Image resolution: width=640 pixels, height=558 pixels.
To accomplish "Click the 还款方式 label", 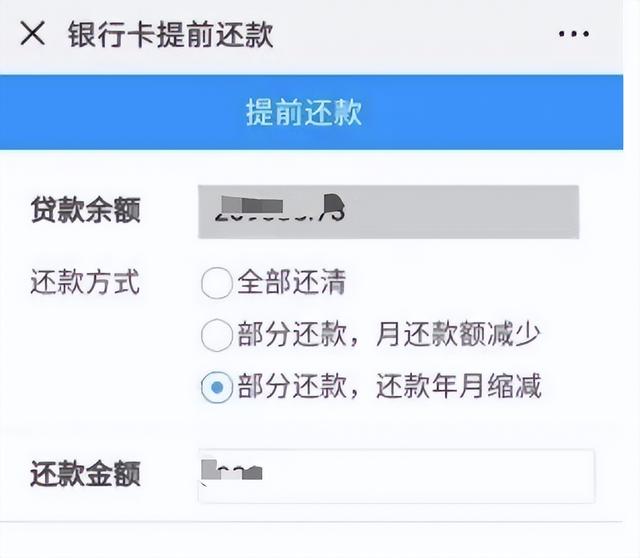I will click(x=85, y=282).
